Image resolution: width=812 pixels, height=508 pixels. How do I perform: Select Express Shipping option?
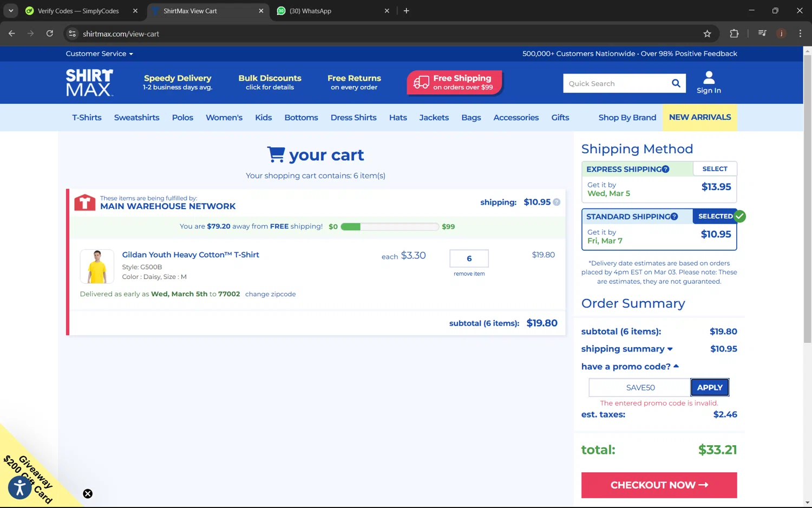[x=715, y=169]
